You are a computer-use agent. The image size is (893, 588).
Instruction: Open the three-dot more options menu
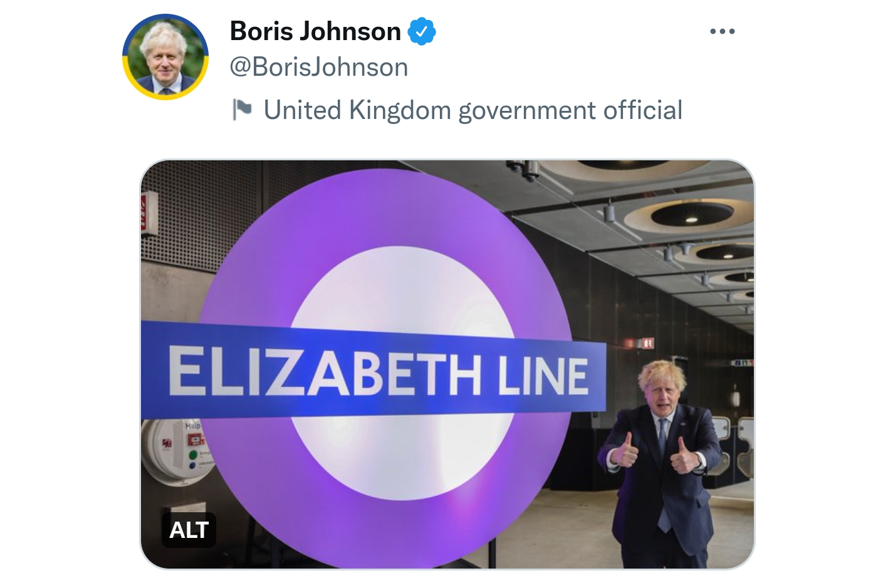tap(722, 31)
